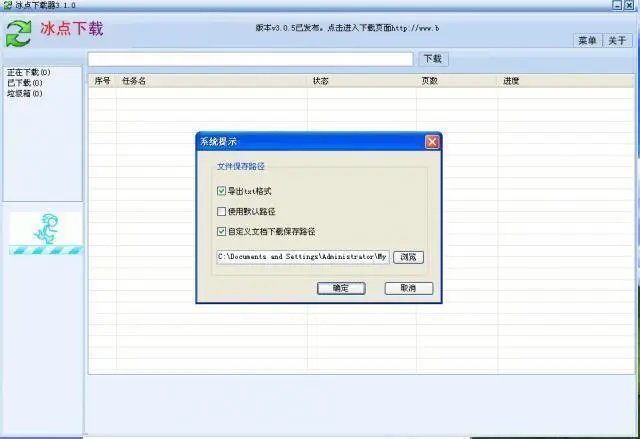Close the 冰点下载器 main window
Image resolution: width=640 pixels, height=439 pixels.
click(629, 5)
